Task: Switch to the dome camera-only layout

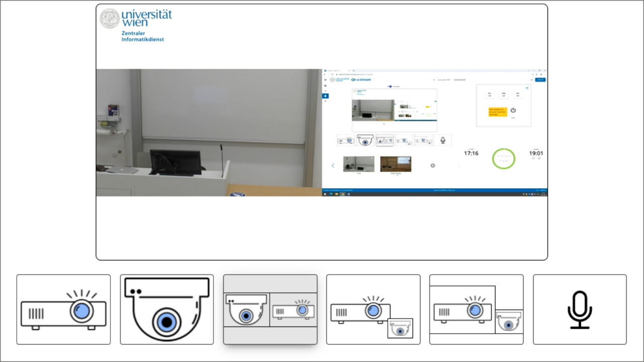Action: coord(167,309)
